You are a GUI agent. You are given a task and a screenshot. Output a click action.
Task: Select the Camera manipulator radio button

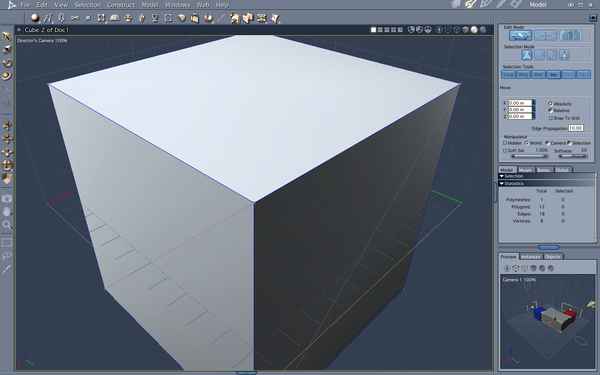pyautogui.click(x=547, y=143)
